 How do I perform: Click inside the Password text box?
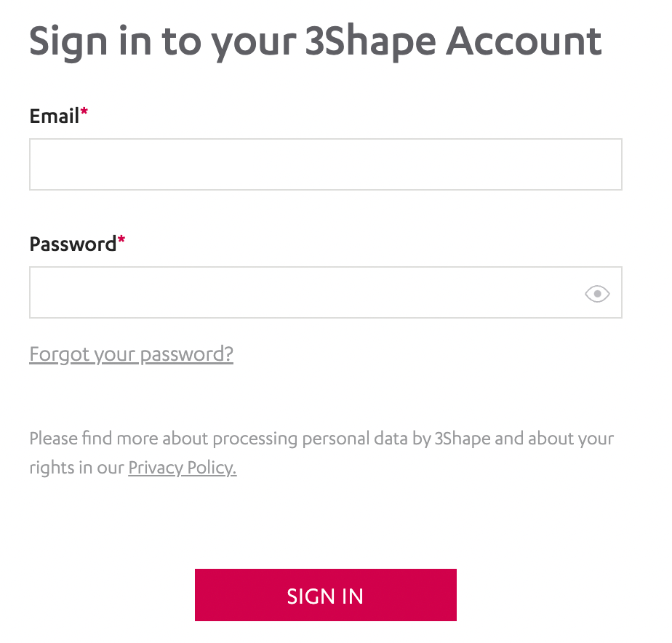tap(305, 292)
